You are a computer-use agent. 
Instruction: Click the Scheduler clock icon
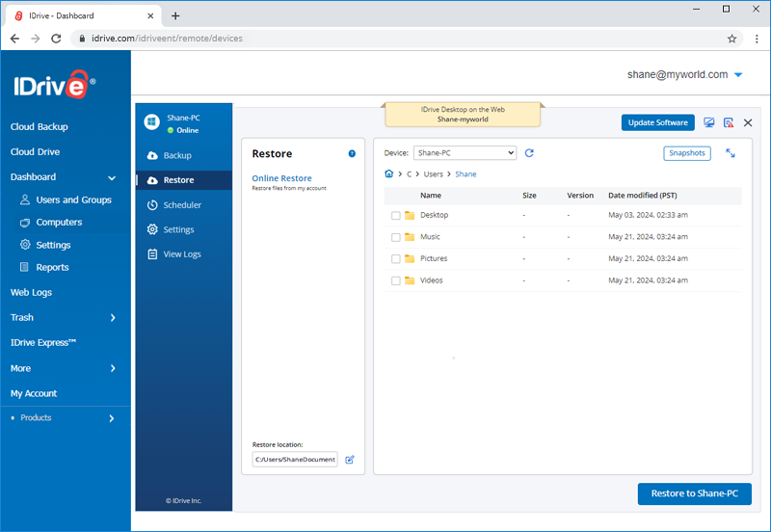[152, 205]
